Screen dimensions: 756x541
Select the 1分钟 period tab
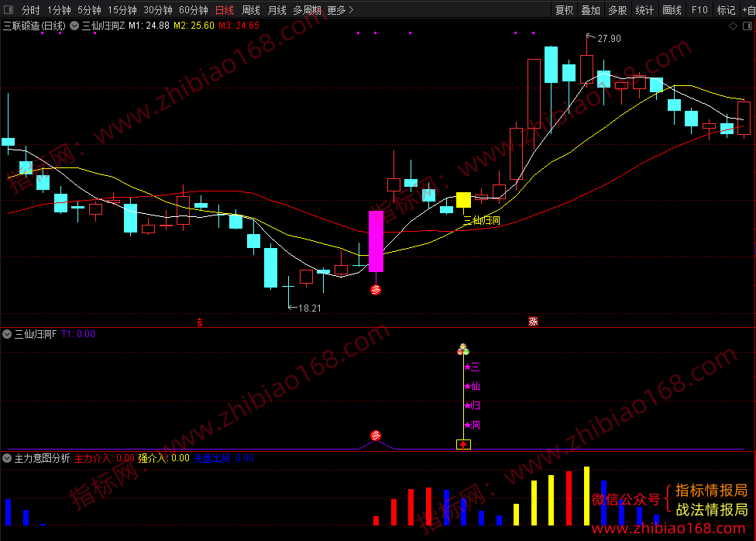point(59,10)
